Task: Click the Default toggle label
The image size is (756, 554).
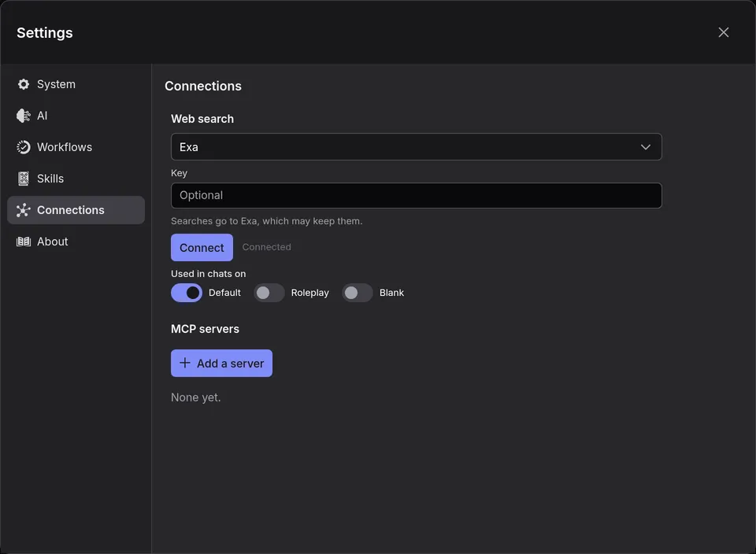Action: (224, 293)
